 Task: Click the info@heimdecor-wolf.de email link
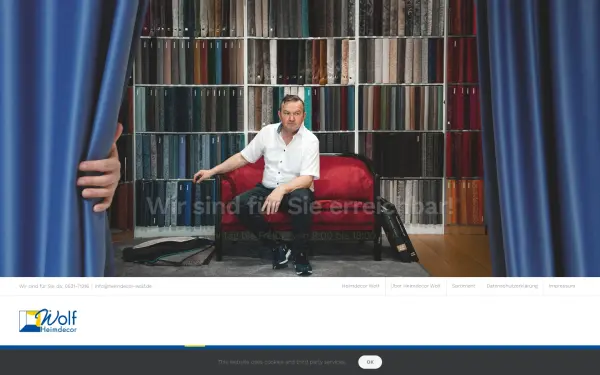coord(123,286)
